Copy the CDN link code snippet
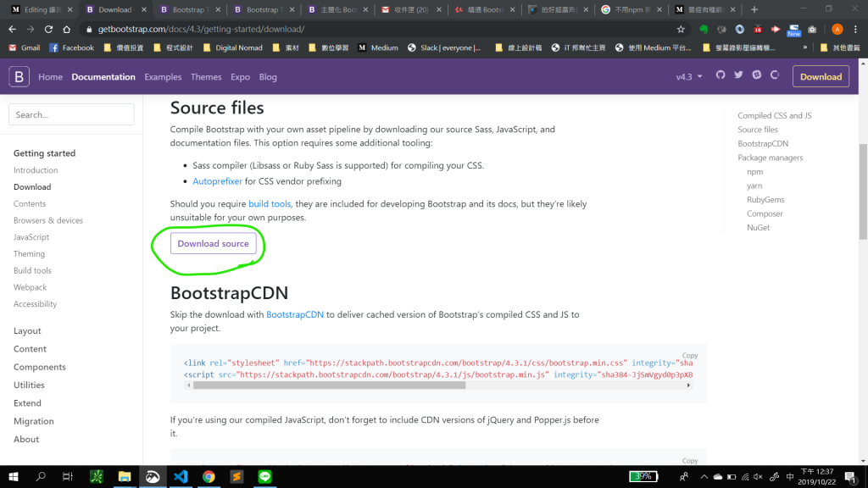 (690, 355)
